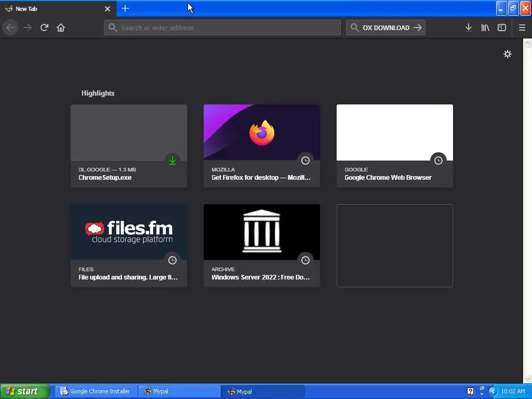Select the New Tab tab
The image size is (532, 399).
point(58,9)
